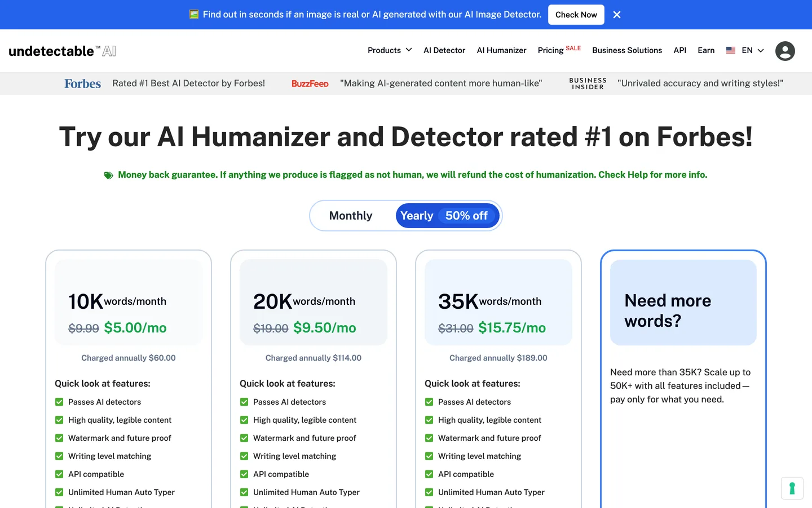The width and height of the screenshot is (812, 508).
Task: Click the Check Now banner button
Action: pyautogui.click(x=576, y=15)
